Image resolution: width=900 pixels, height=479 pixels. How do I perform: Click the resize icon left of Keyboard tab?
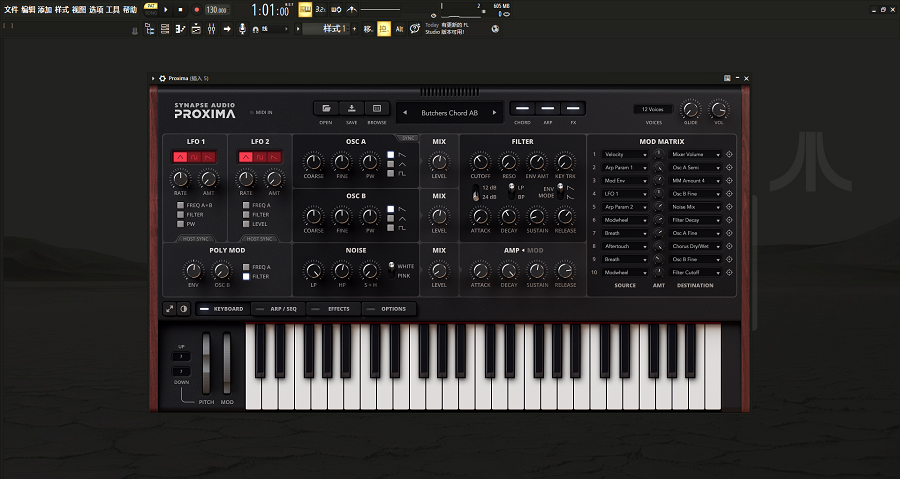170,309
